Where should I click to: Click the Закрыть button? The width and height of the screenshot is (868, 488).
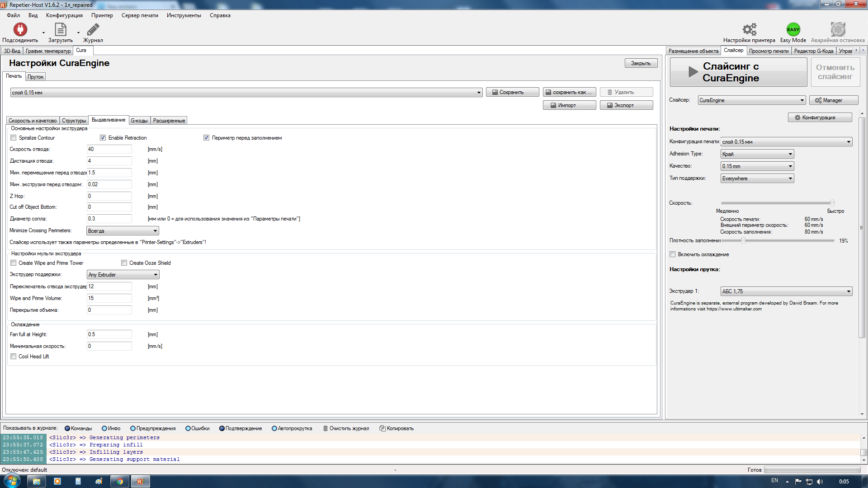[x=641, y=63]
